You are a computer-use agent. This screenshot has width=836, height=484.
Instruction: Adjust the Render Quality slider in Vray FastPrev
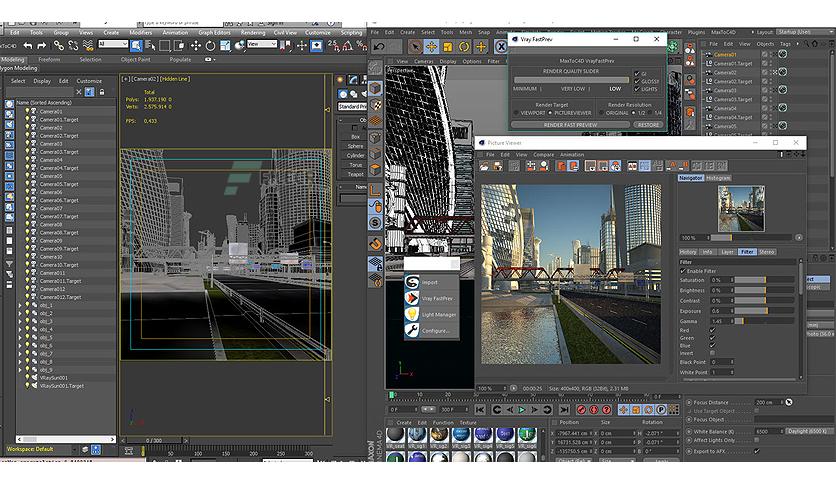point(570,80)
